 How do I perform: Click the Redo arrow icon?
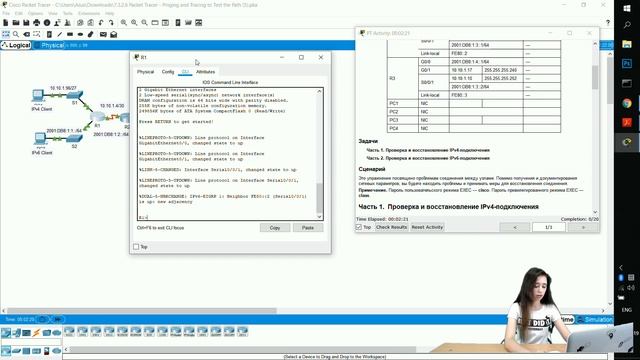[x=111, y=23]
